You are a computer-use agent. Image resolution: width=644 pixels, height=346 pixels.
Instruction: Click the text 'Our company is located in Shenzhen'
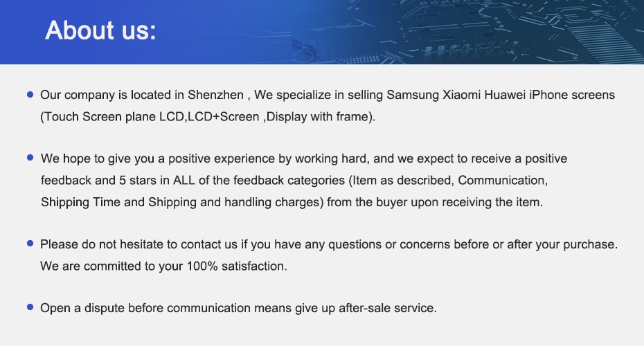coord(142,95)
